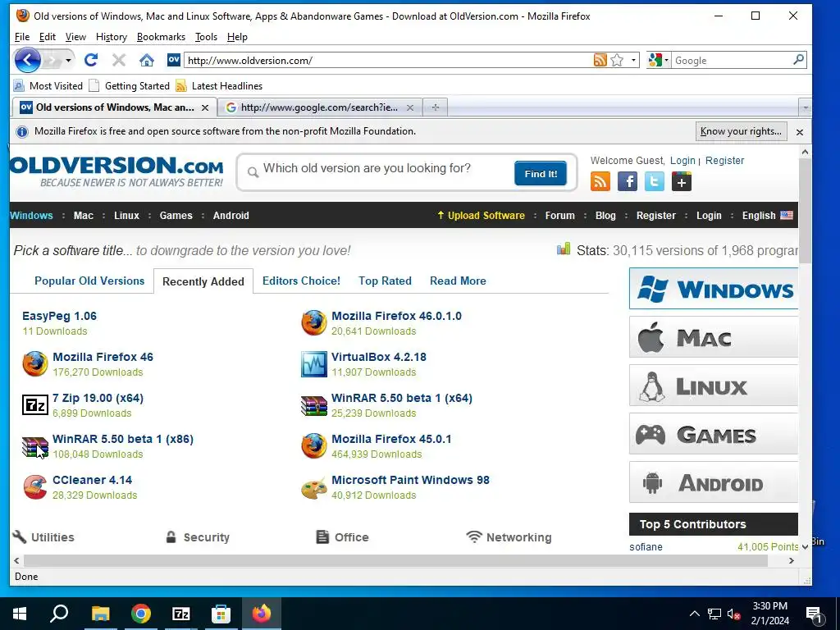Open OldVersion orange RSS social icon

coord(600,181)
